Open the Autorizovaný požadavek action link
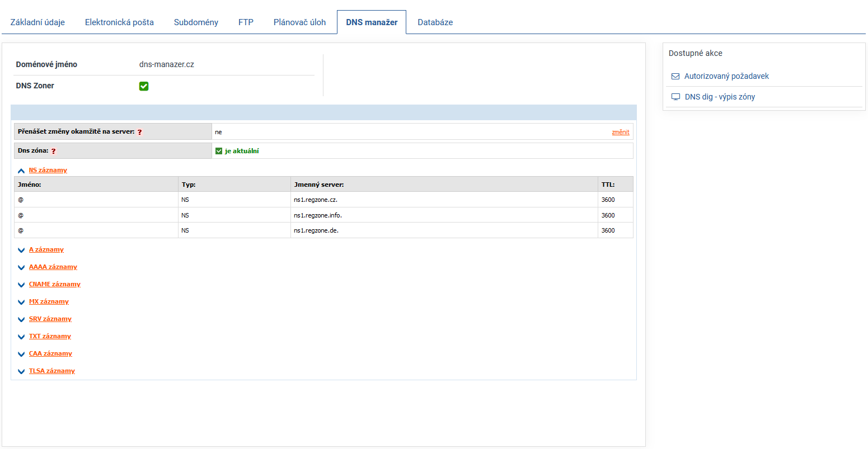Viewport: 868px width, 449px height. (726, 76)
